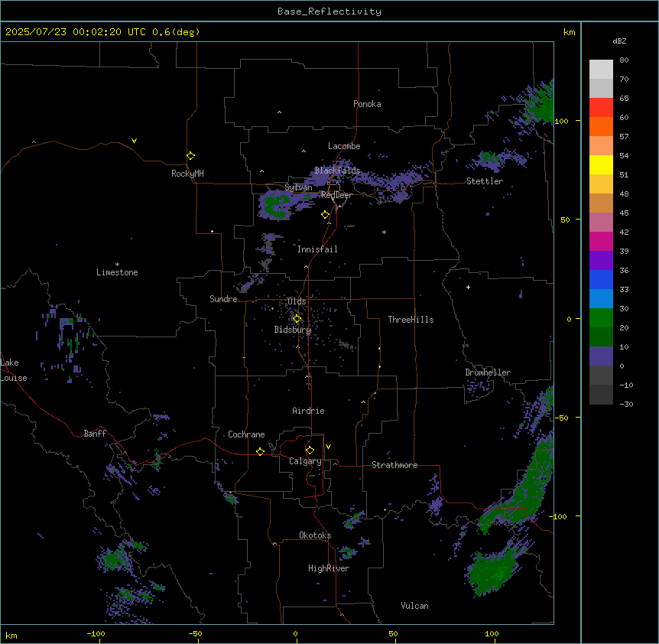
Task: Click the km label at bottom left
Action: tap(11, 635)
